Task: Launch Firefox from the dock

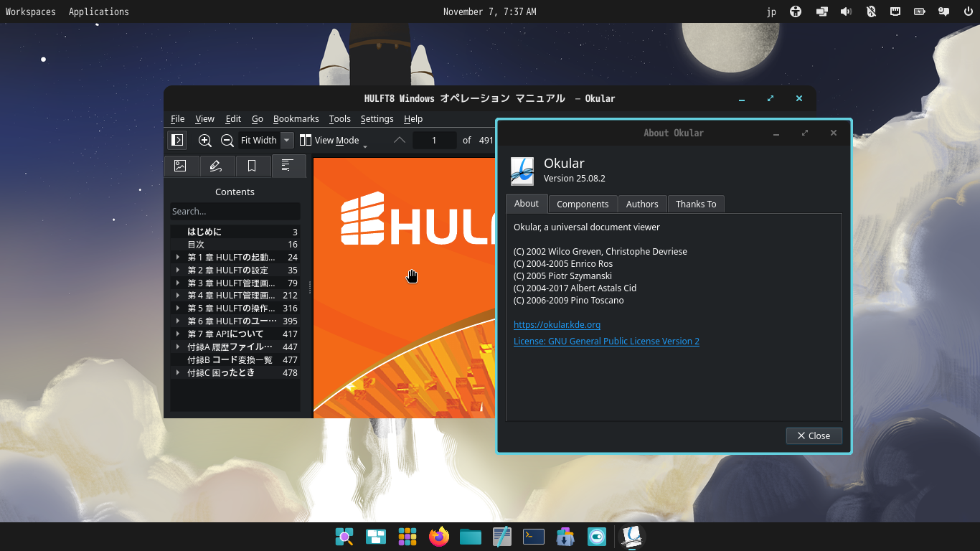Action: (439, 537)
